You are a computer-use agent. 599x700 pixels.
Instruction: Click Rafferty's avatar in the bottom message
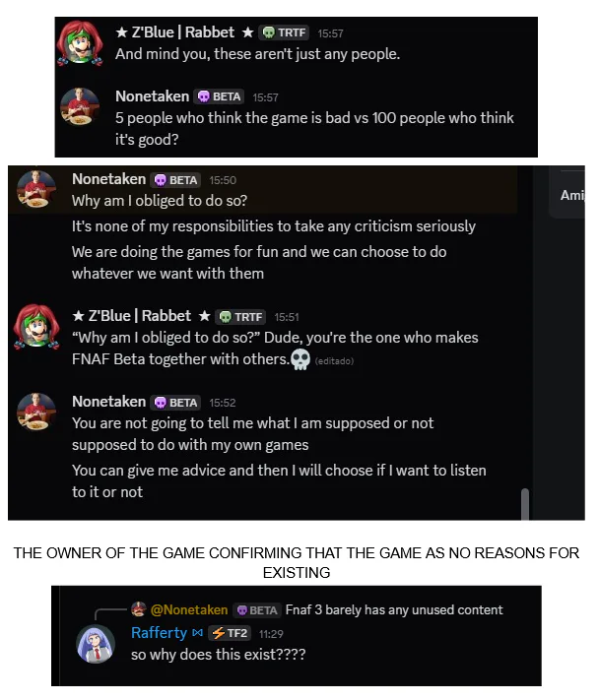[x=96, y=644]
